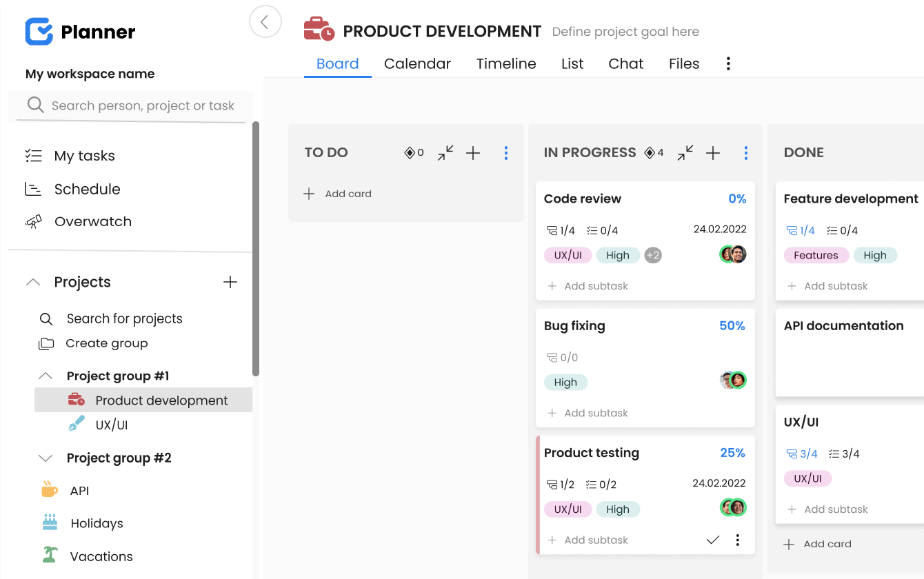Add subtask to Bug fixing card
924x579 pixels.
pyautogui.click(x=588, y=413)
